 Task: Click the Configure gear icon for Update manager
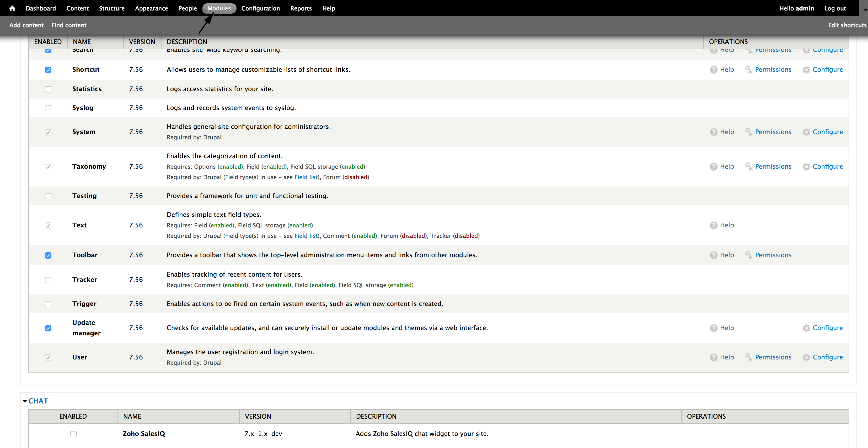pos(806,328)
